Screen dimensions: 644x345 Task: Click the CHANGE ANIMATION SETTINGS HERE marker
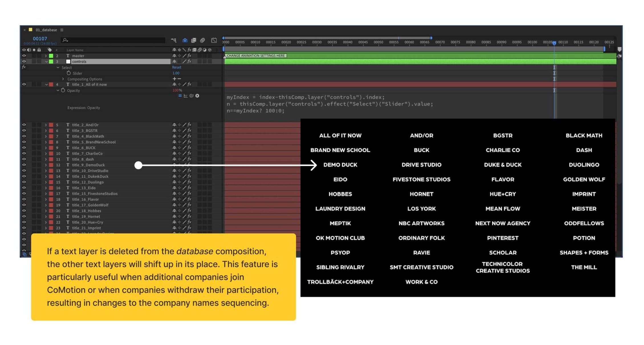(256, 56)
